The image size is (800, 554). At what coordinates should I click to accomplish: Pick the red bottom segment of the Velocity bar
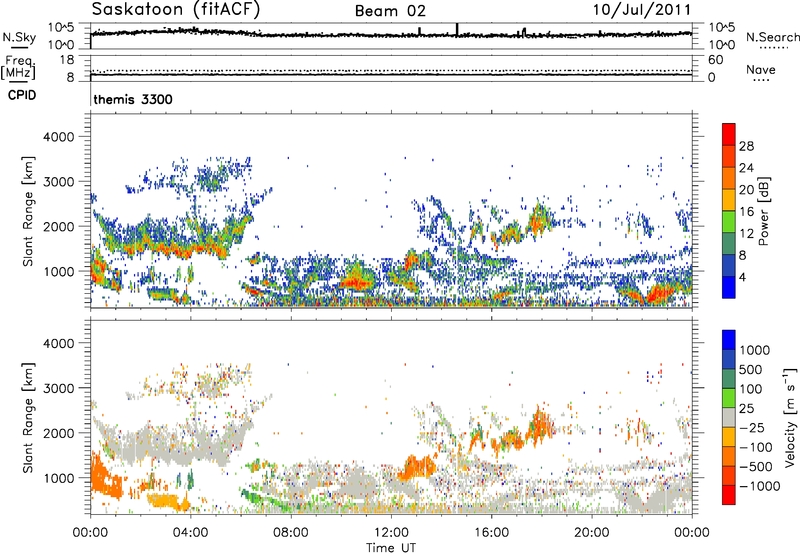[729, 495]
